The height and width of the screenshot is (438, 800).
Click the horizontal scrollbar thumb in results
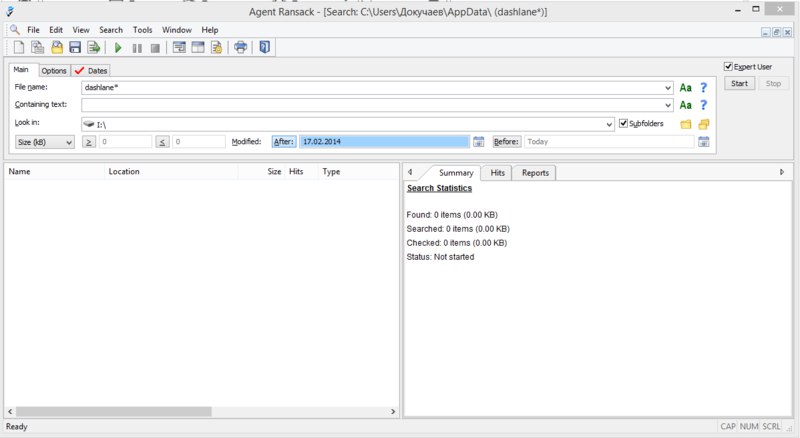tap(113, 411)
